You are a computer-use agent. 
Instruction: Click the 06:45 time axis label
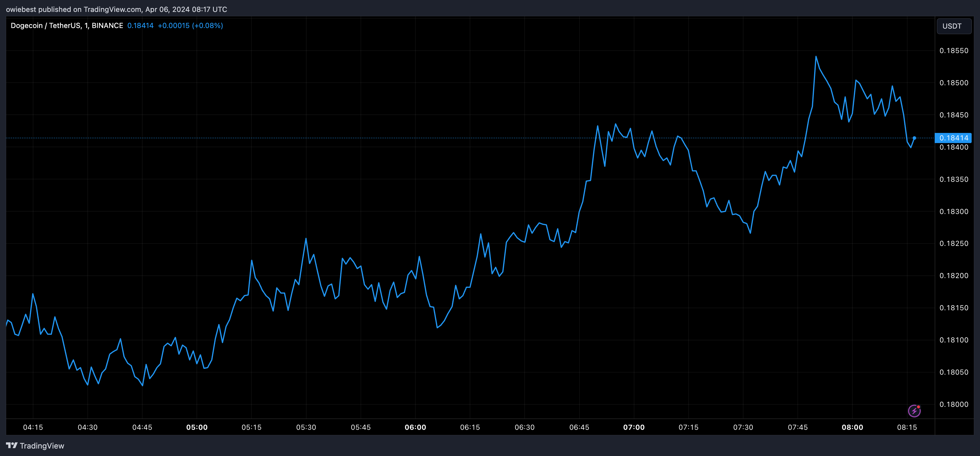(579, 427)
